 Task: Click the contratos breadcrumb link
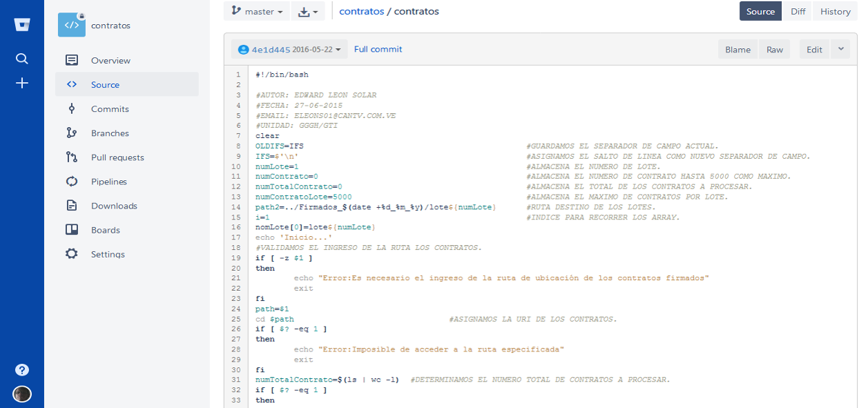(361, 12)
